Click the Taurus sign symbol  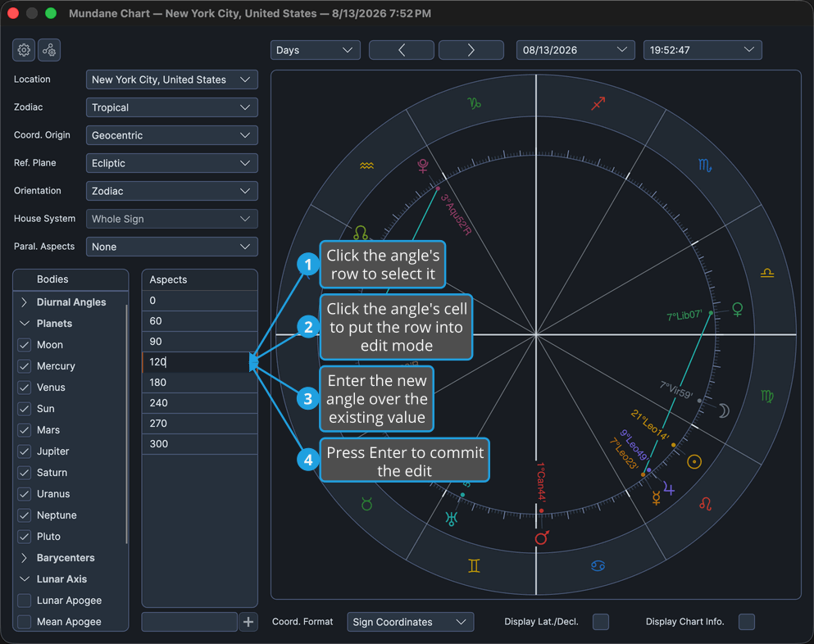click(367, 503)
